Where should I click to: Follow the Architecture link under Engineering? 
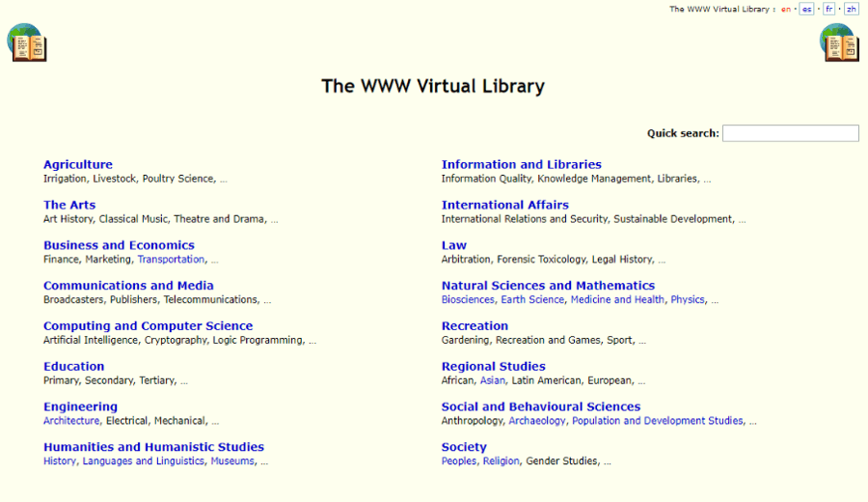click(x=72, y=421)
